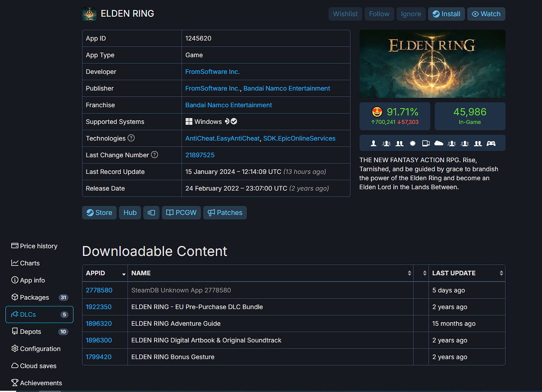Sort DLC table by LAST UPDATE column
Screen dimensions: 542x392
tap(466, 273)
